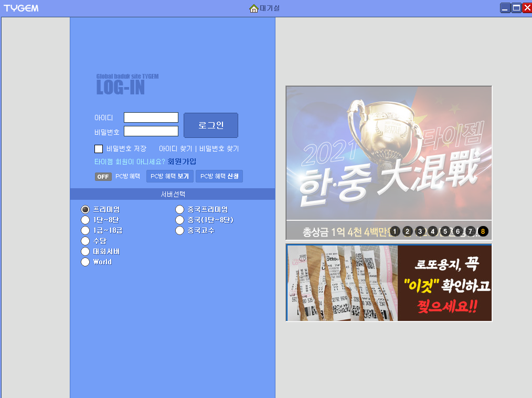Image resolution: width=532 pixels, height=398 pixels.
Task: Select the 대회서버 radio button
Action: (85, 252)
